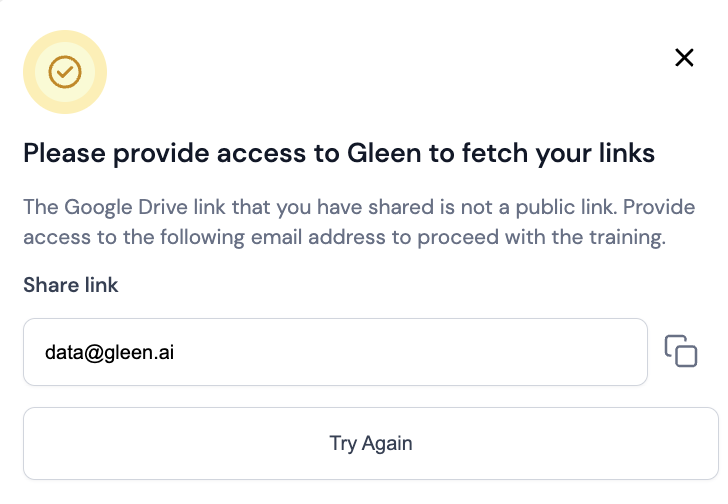Dismiss the dialog with the X icon
728x504 pixels.
coord(684,58)
